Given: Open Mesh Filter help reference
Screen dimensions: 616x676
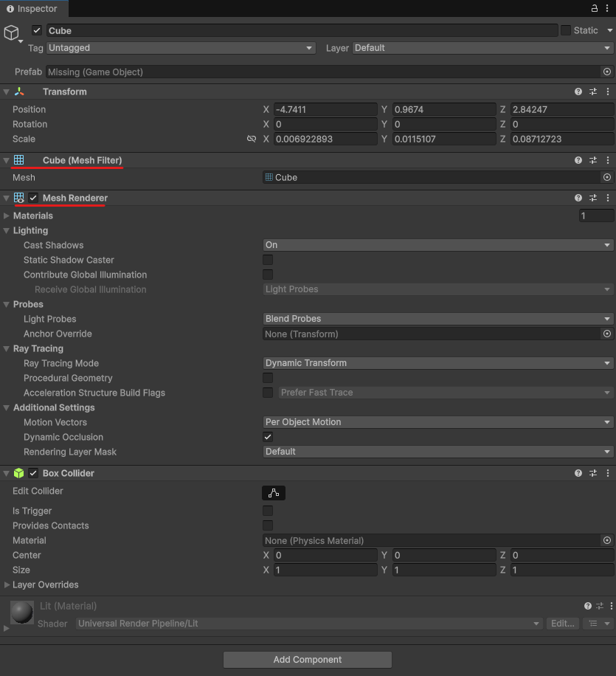Looking at the screenshot, I should [578, 160].
